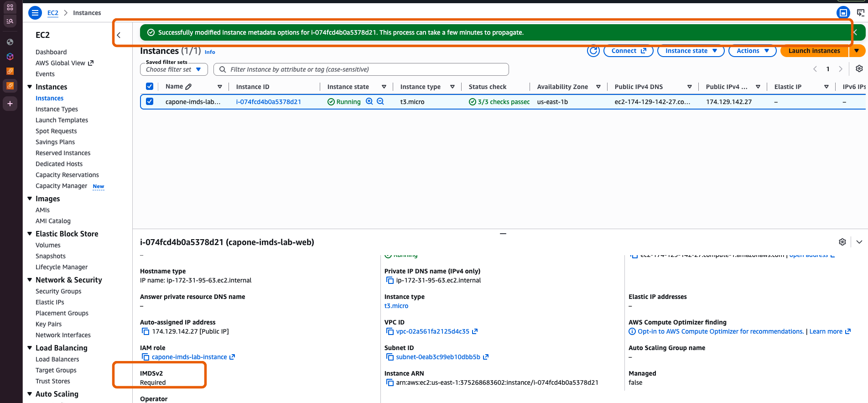Screen dimensions: 868x403
Task: Toggle the select-all instances checkbox
Action: pos(150,86)
